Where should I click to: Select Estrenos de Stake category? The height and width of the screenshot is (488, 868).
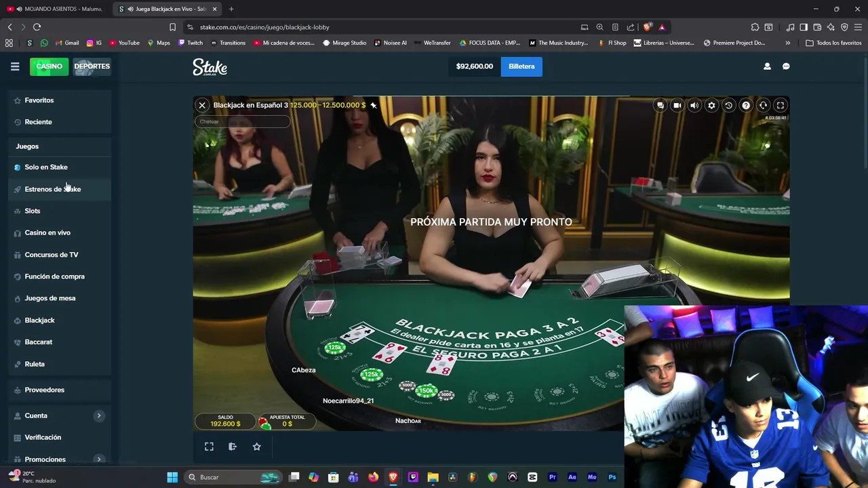(x=60, y=189)
